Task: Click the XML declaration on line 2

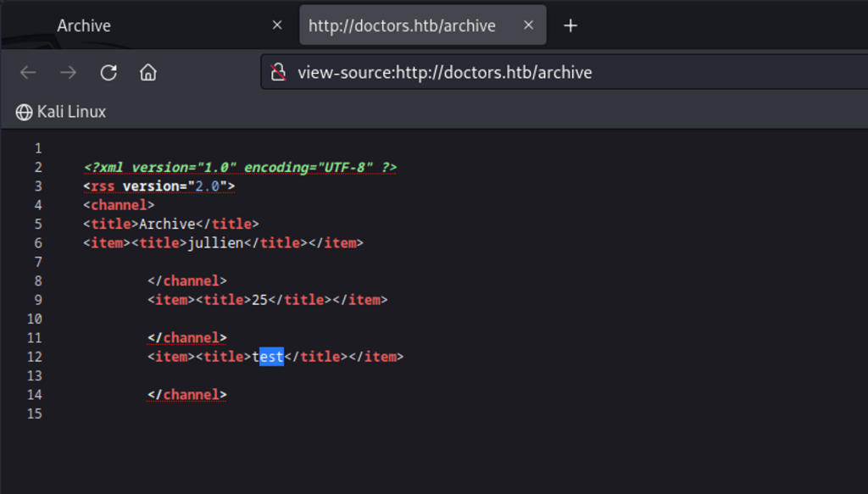Action: pos(240,167)
